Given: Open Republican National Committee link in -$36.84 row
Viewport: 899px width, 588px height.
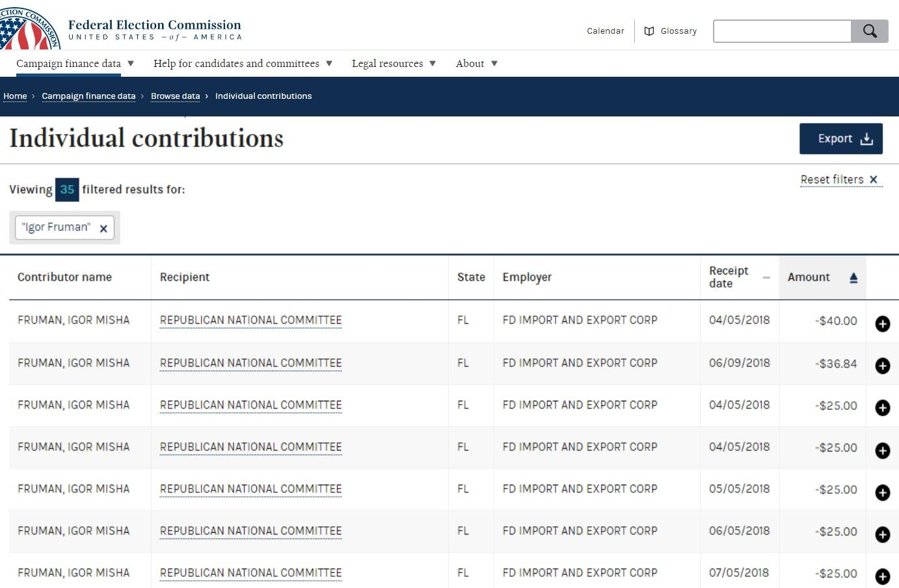Looking at the screenshot, I should click(x=251, y=363).
